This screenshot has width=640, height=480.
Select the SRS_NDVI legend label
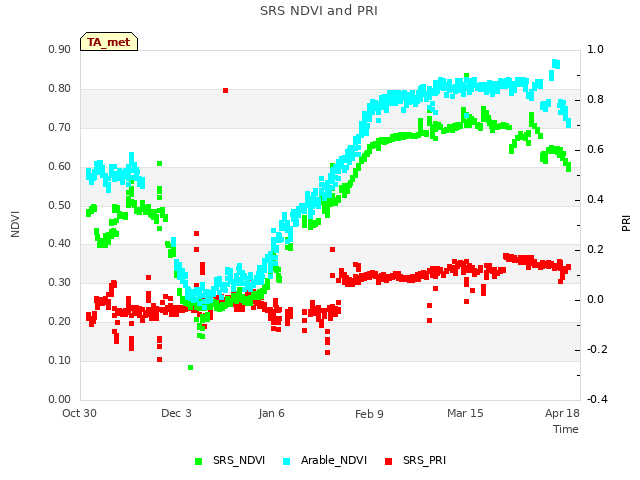pos(239,460)
